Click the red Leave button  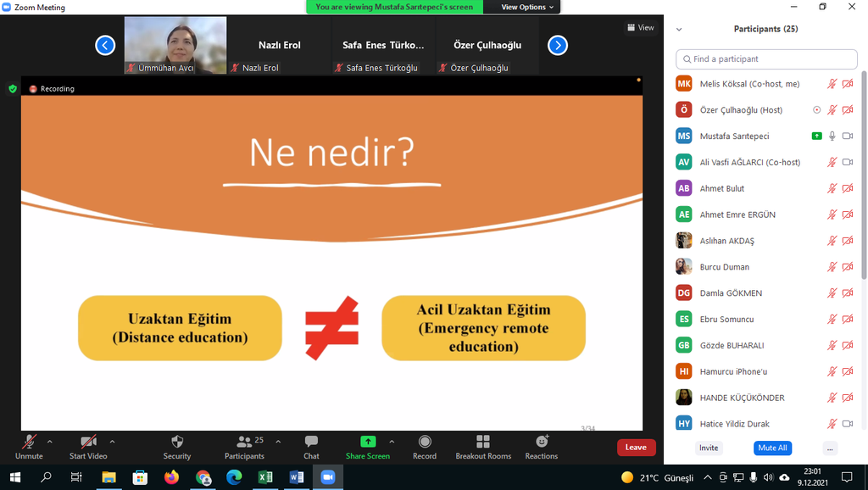tap(636, 447)
